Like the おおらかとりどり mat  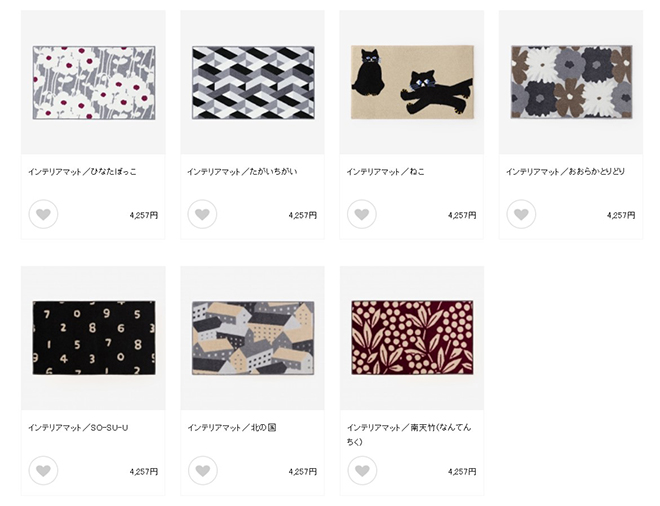tap(521, 214)
